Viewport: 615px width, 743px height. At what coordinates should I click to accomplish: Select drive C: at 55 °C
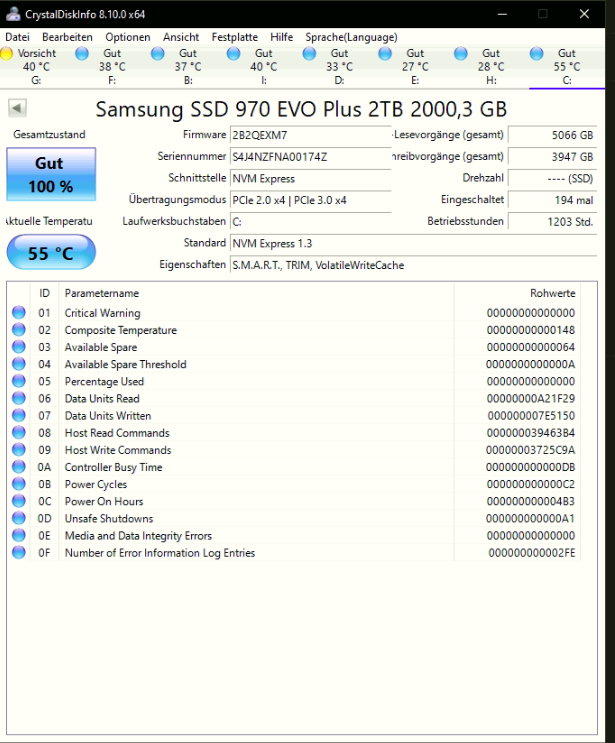567,67
